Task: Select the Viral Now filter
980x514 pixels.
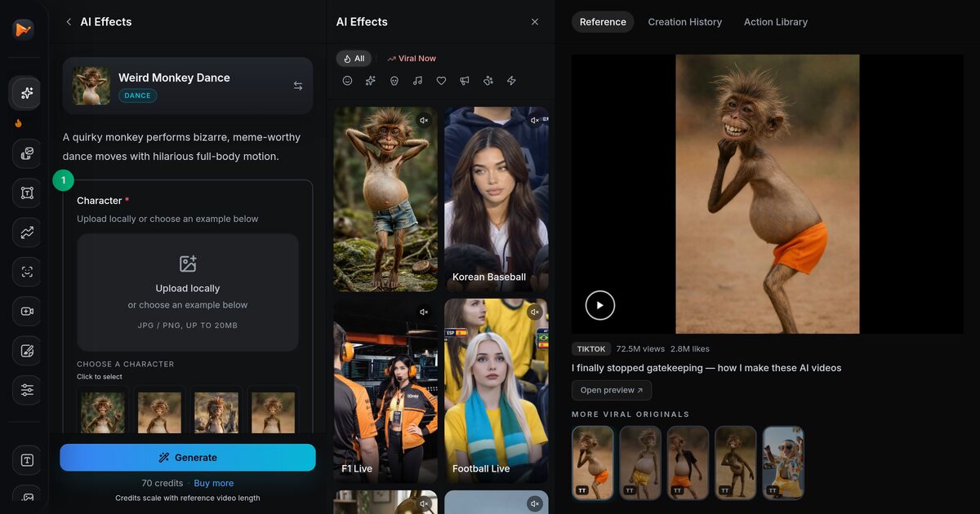Action: point(412,59)
